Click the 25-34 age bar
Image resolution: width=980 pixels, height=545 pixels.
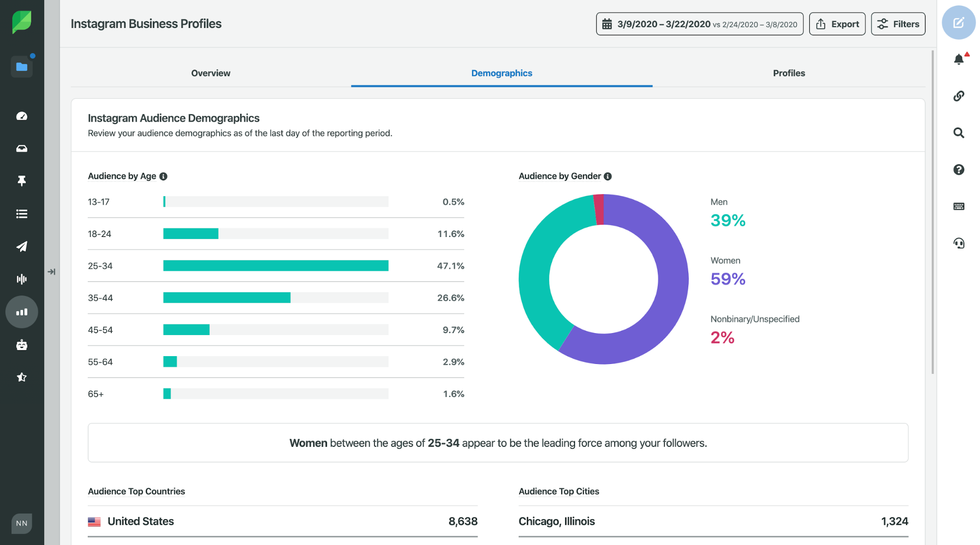point(276,266)
